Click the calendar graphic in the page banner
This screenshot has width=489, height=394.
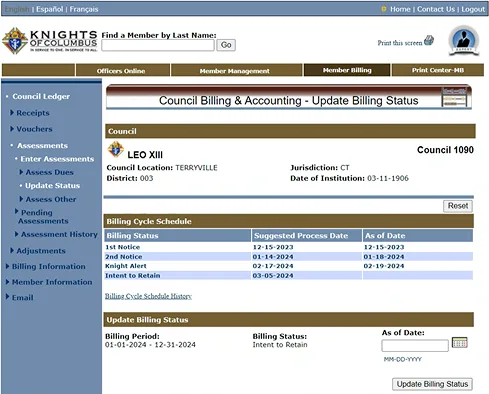[x=454, y=97]
